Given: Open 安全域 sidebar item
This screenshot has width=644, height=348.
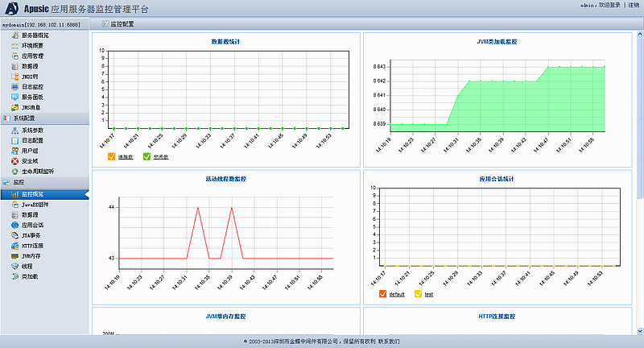Looking at the screenshot, I should tap(30, 161).
